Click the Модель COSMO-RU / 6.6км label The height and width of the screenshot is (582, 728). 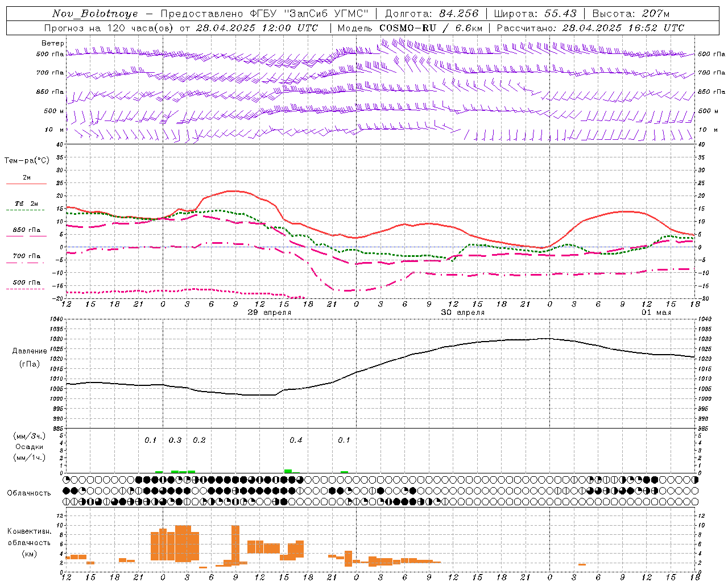[x=410, y=28]
